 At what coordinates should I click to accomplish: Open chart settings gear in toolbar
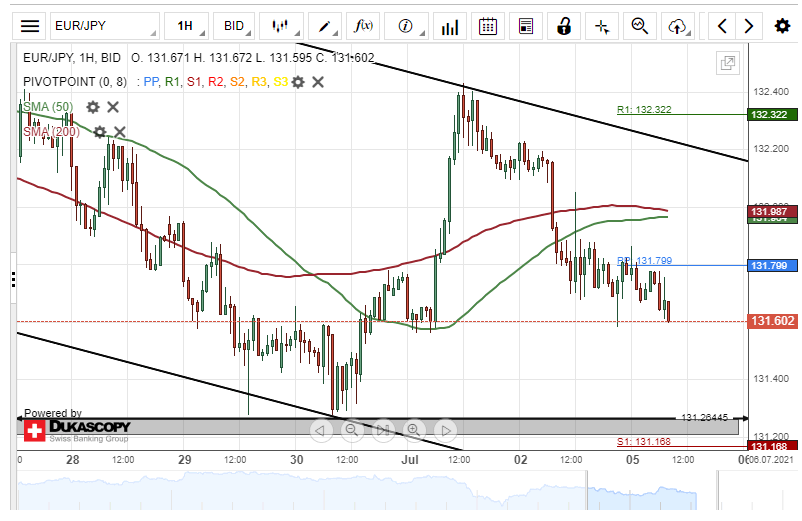[x=782, y=26]
